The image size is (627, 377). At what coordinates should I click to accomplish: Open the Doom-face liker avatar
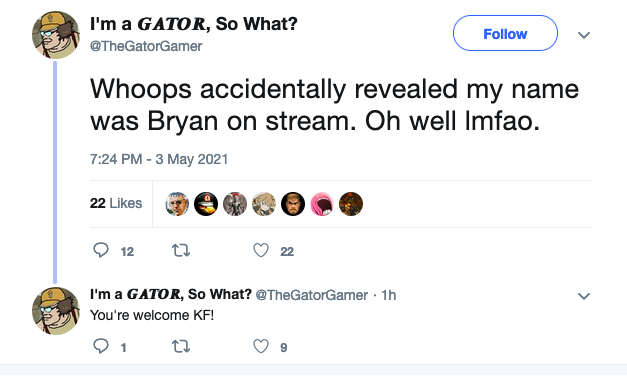(x=293, y=204)
